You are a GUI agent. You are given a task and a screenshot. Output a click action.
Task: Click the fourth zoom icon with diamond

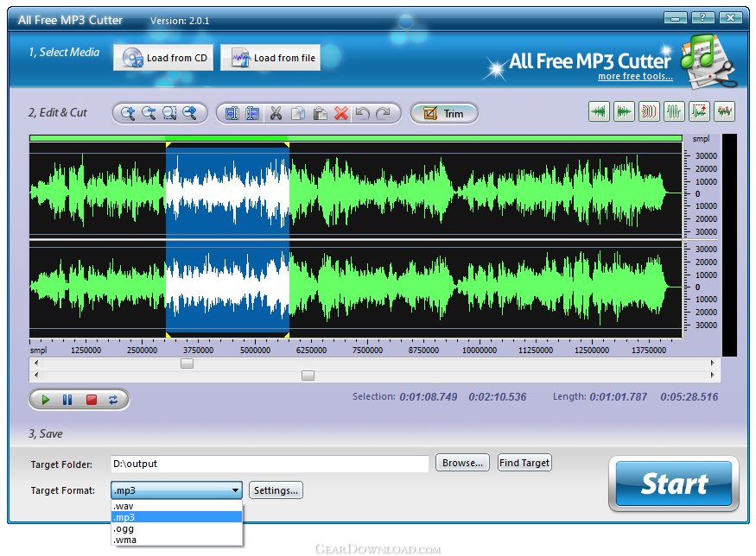point(190,113)
